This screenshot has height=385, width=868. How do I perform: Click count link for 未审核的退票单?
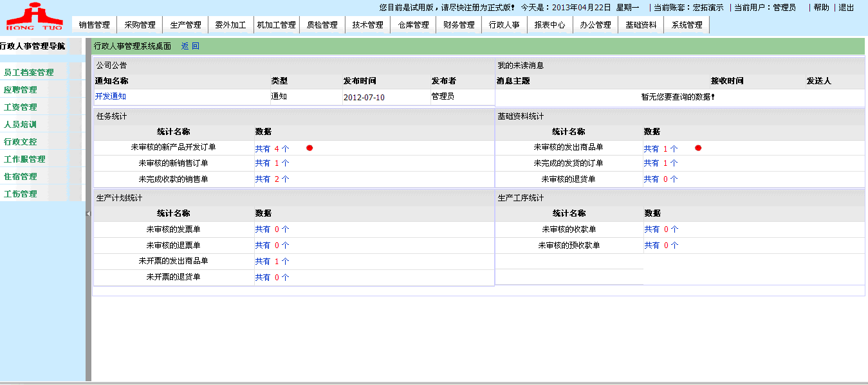tap(272, 246)
